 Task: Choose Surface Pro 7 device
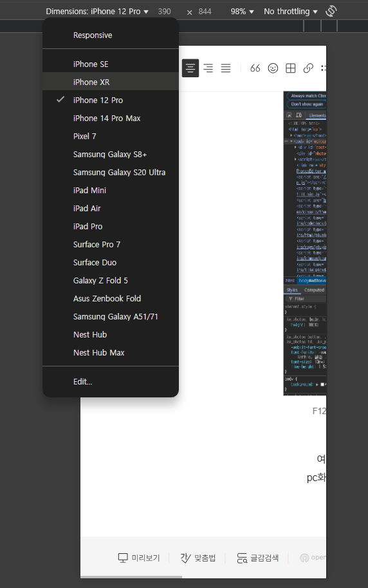coord(111,244)
